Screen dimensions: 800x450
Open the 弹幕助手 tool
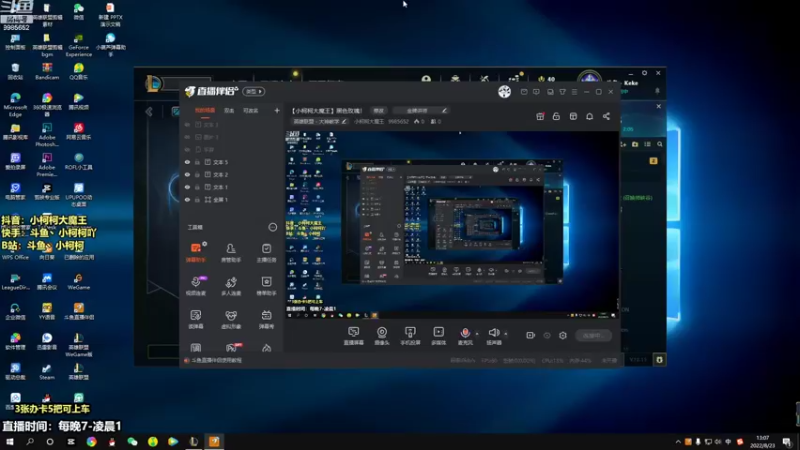[x=195, y=252]
